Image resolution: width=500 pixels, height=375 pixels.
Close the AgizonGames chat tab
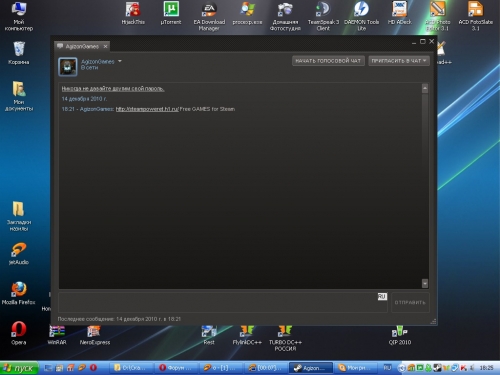pyautogui.click(x=105, y=46)
